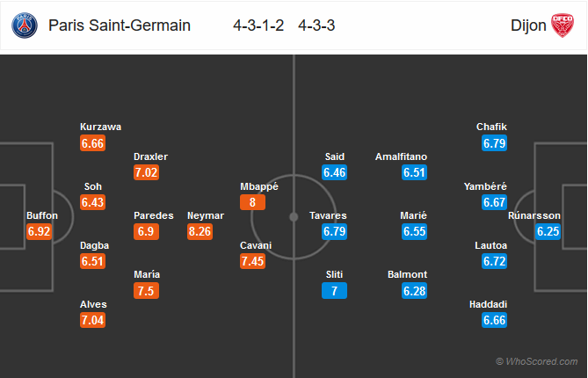Screen dimensions: 588x378
Task: Click Tavares's 6.79 rating badge
Action: (x=335, y=231)
